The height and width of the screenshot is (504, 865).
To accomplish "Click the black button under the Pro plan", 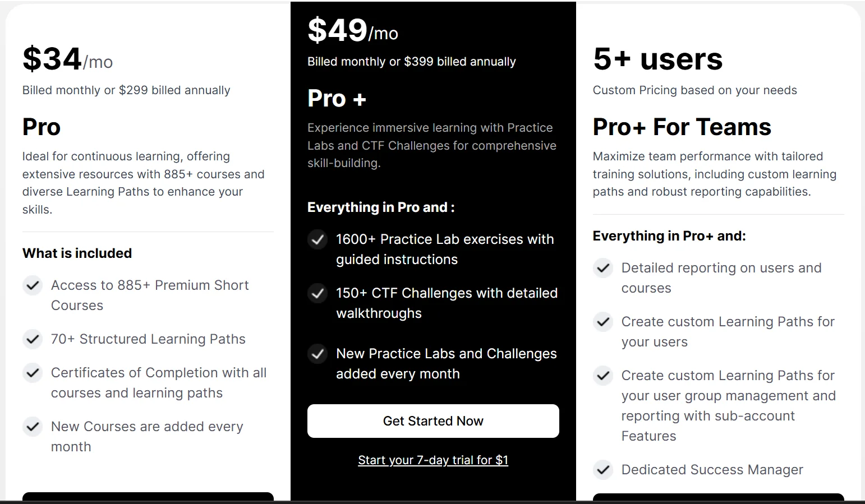I will (x=148, y=497).
